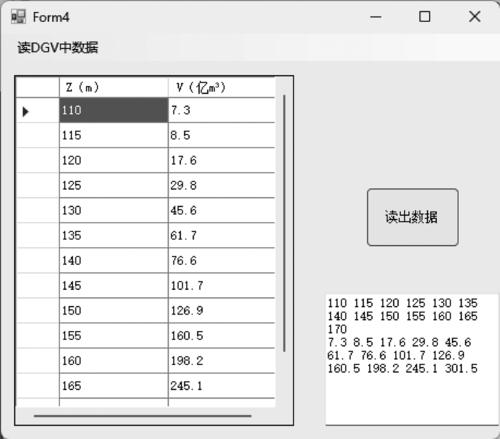
Task: Click the 读出数据 button
Action: pos(413,217)
